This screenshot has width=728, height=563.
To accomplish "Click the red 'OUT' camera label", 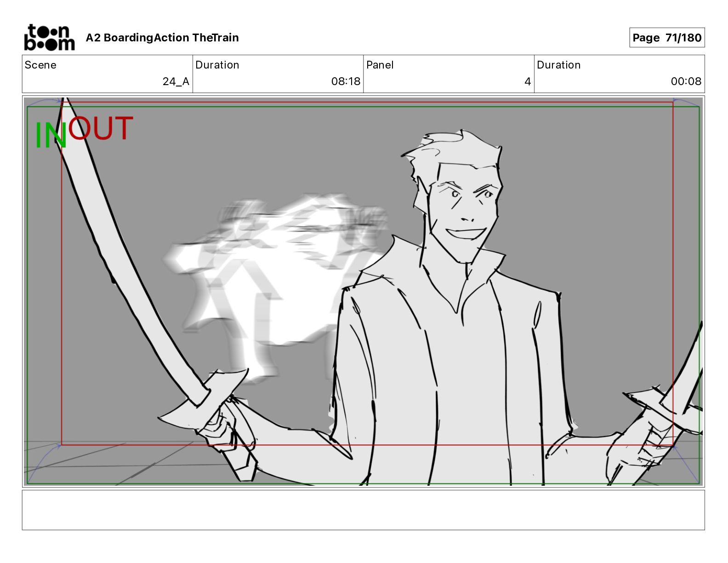I will coord(101,128).
